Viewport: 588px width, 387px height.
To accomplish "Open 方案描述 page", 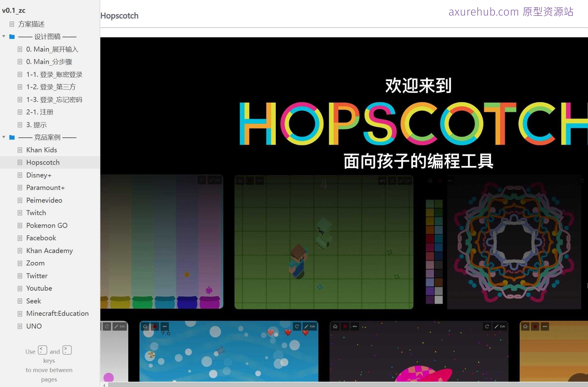I will [x=31, y=24].
